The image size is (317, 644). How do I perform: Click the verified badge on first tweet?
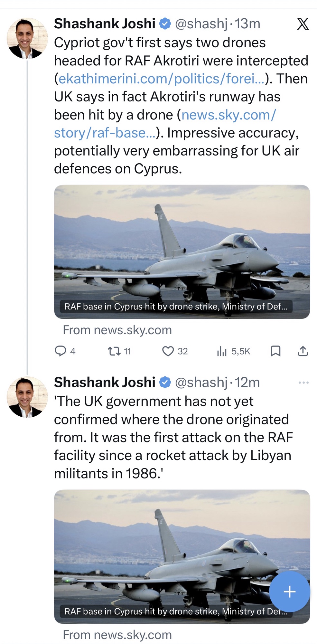tap(165, 24)
